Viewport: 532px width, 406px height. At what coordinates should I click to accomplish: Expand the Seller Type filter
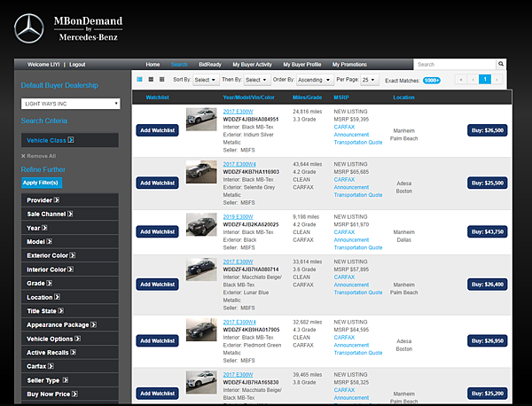(x=70, y=380)
